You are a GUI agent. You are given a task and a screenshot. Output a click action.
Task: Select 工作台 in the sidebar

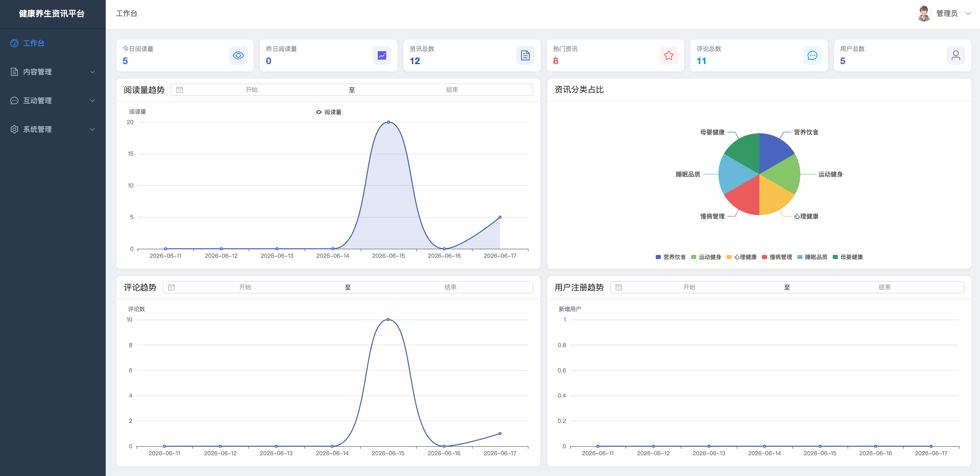click(53, 43)
